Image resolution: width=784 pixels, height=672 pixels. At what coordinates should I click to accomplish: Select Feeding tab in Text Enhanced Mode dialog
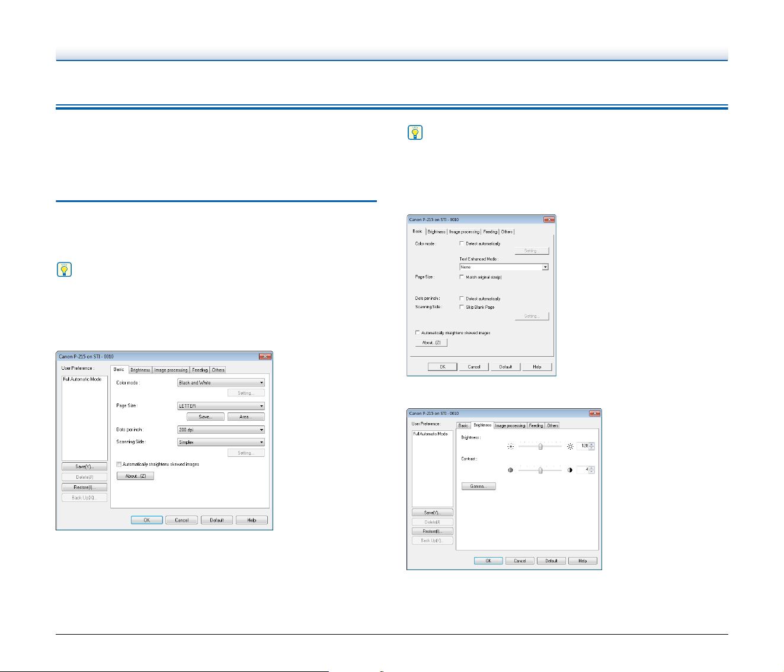coord(490,232)
